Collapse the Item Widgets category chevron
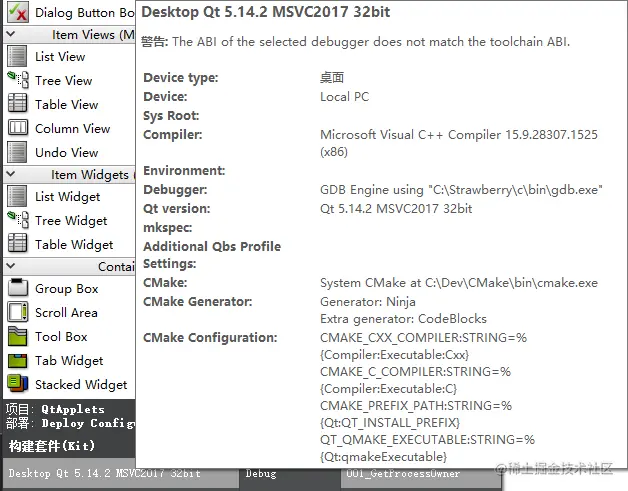This screenshot has width=628, height=491. [11, 174]
